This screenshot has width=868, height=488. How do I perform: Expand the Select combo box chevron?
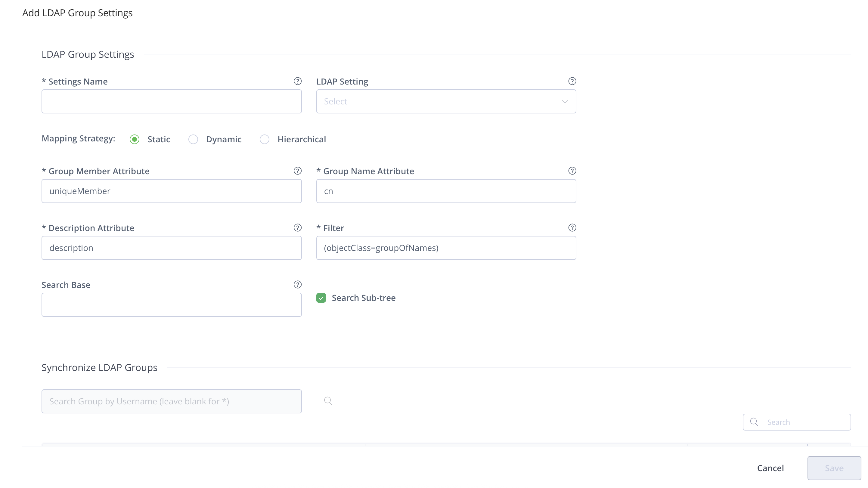565,101
